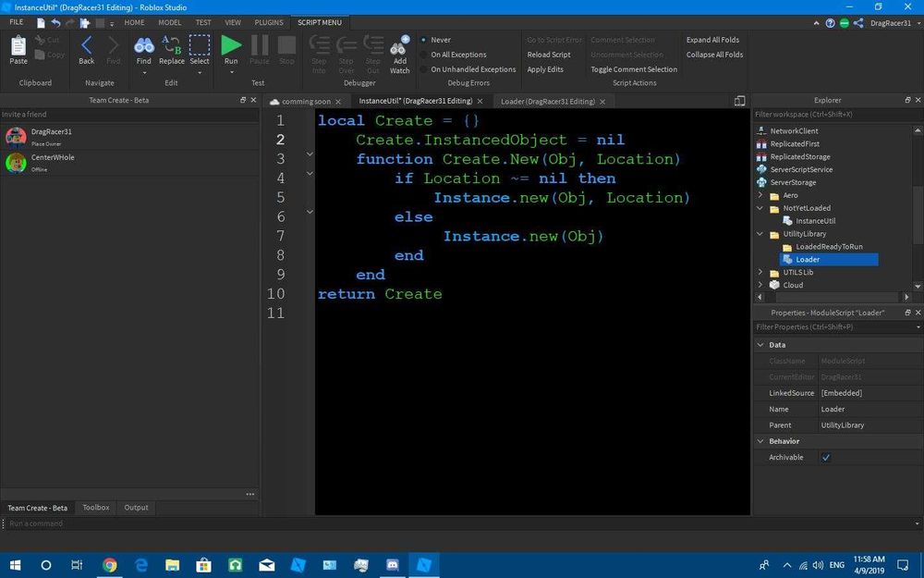
Task: Open the Mail app from taskbar
Action: pos(266,565)
